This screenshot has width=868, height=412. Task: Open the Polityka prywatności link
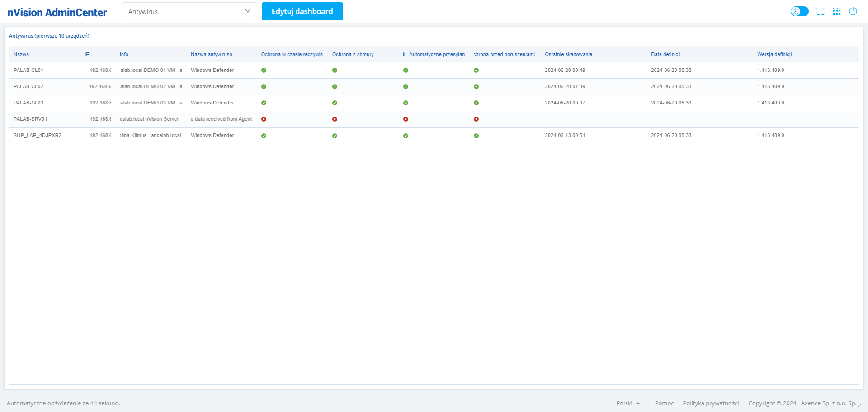pyautogui.click(x=711, y=403)
